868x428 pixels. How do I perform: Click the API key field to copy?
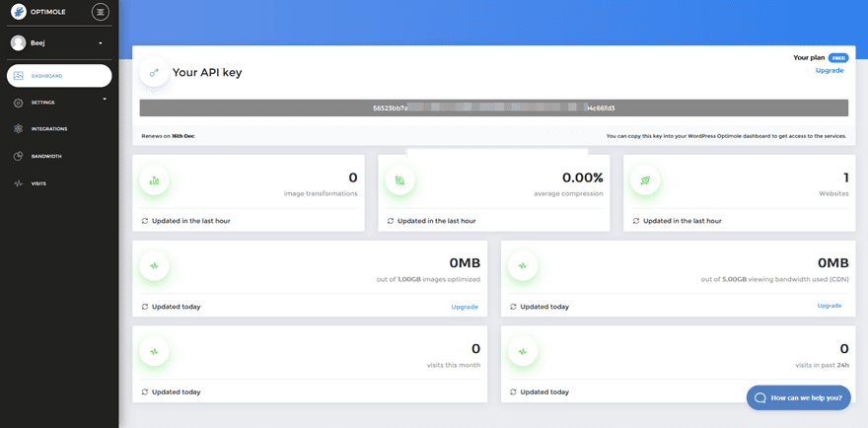493,107
